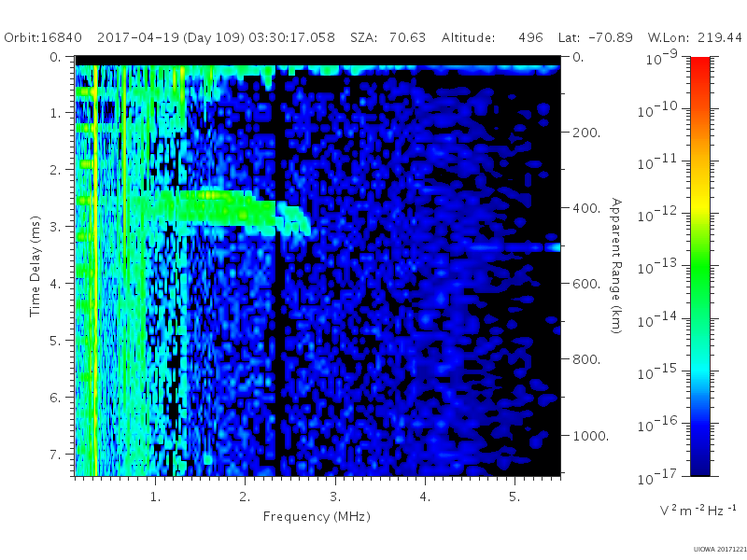Click the SZA value 70.63

point(407,37)
